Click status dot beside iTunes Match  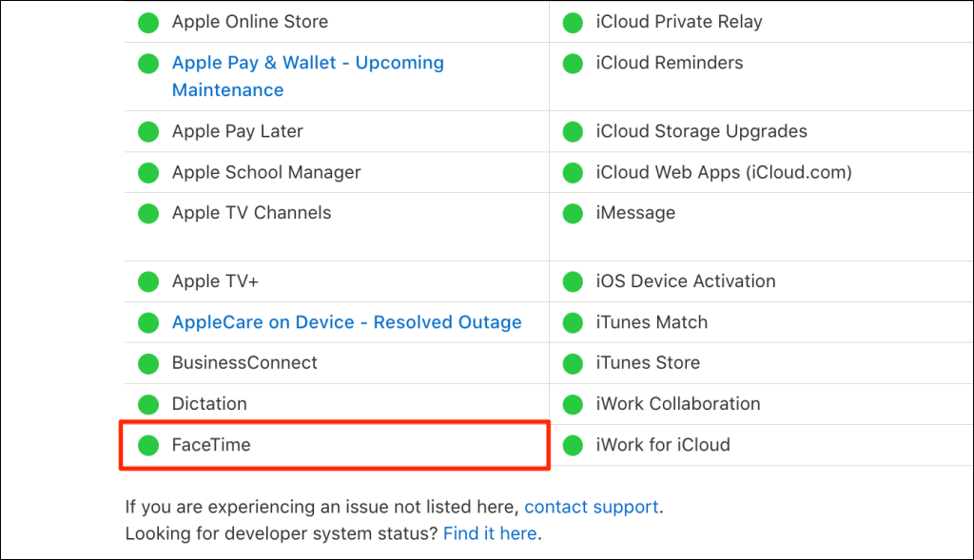pyautogui.click(x=573, y=323)
